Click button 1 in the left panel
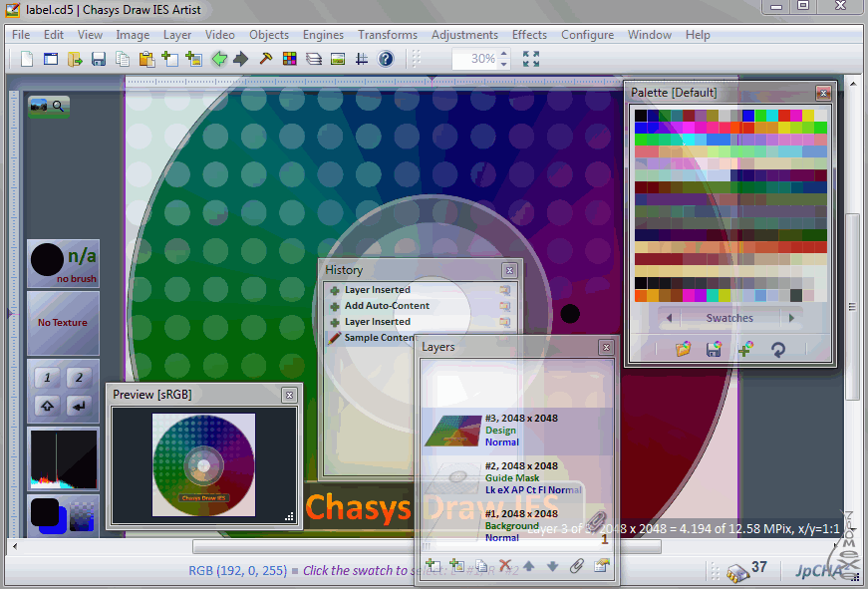The image size is (868, 589). click(47, 378)
